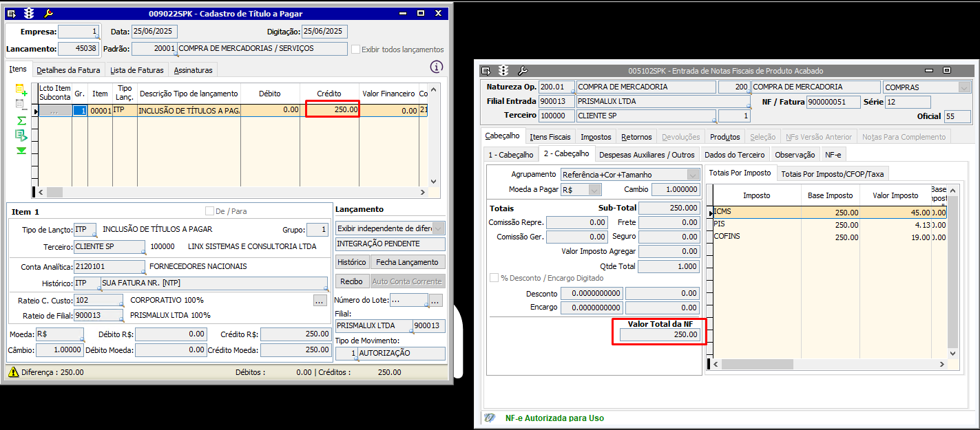Toggle the De / Para checkbox
The width and height of the screenshot is (980, 430).
(209, 211)
